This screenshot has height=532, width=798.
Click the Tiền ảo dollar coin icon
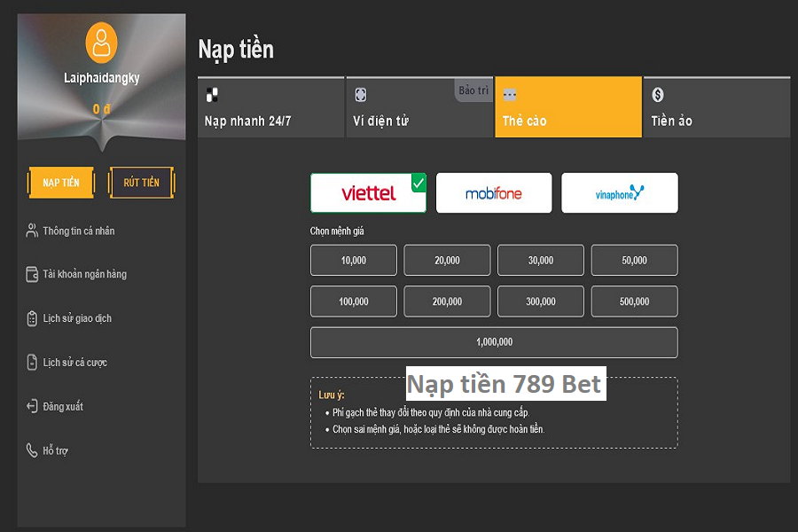coord(658,95)
